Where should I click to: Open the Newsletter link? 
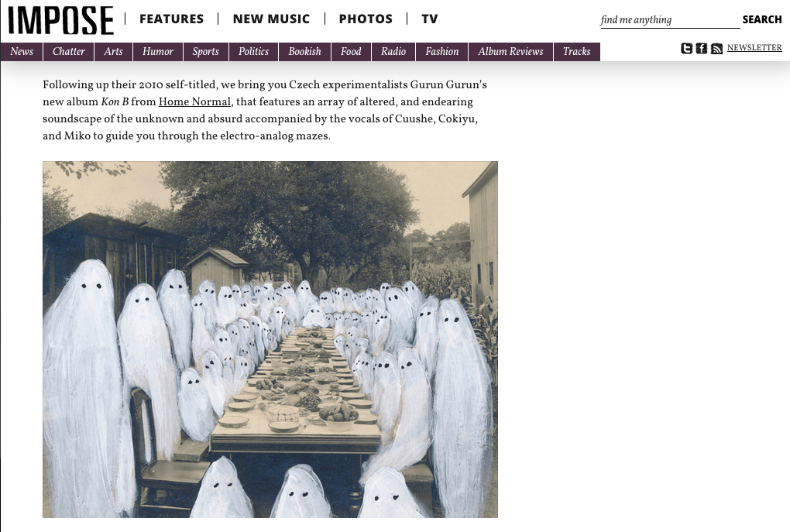(754, 48)
